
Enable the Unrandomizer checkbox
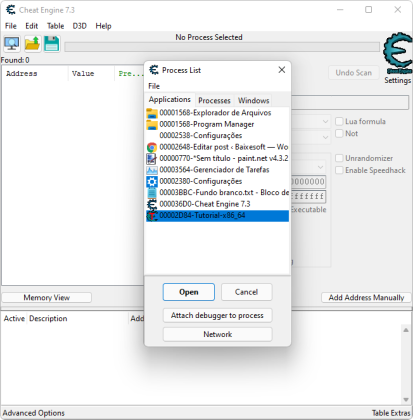pyautogui.click(x=339, y=158)
